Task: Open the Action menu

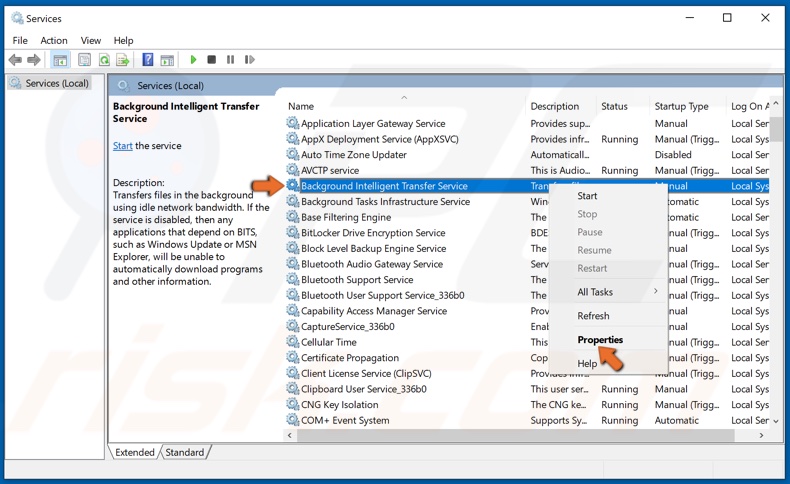Action: tap(54, 41)
